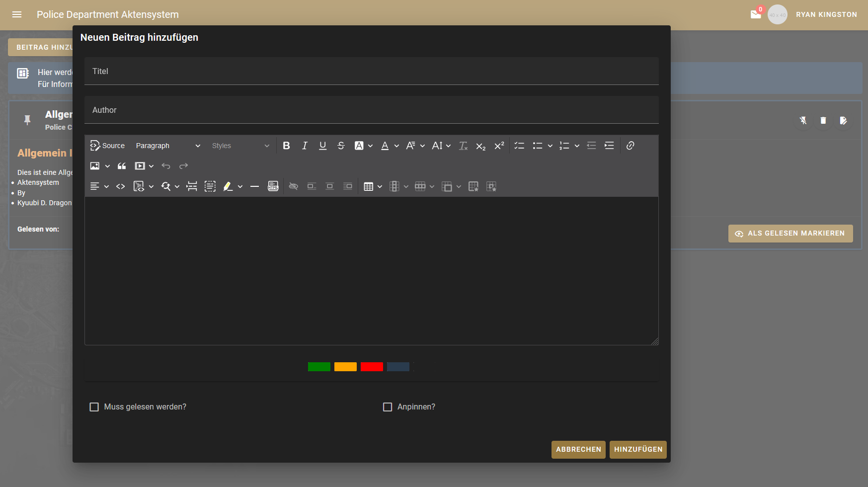Focus the Titel input field

point(372,71)
